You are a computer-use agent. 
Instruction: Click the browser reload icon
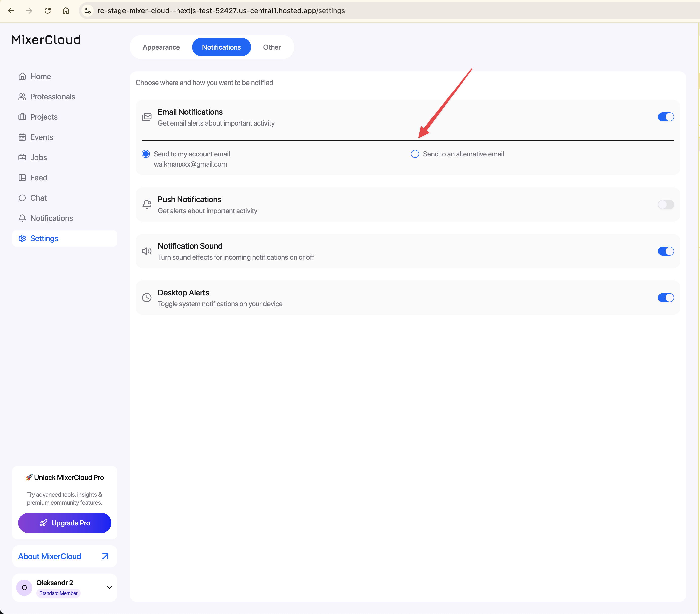coord(48,11)
